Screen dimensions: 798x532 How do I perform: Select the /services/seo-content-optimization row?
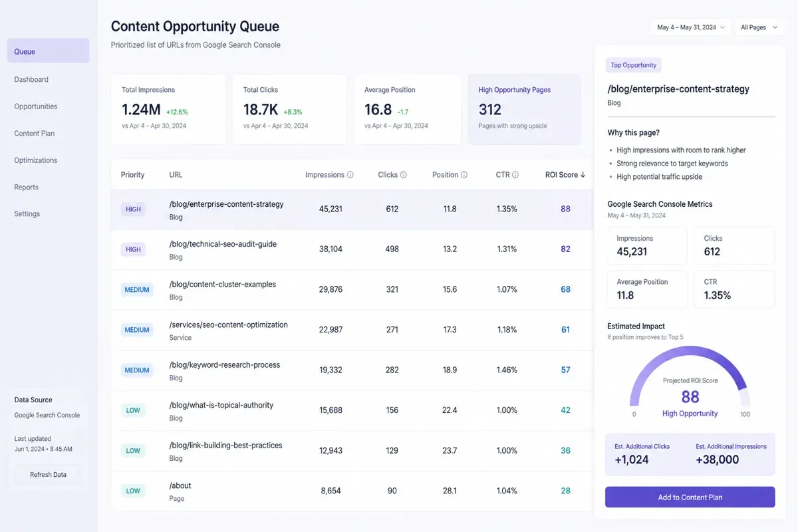[352, 330]
